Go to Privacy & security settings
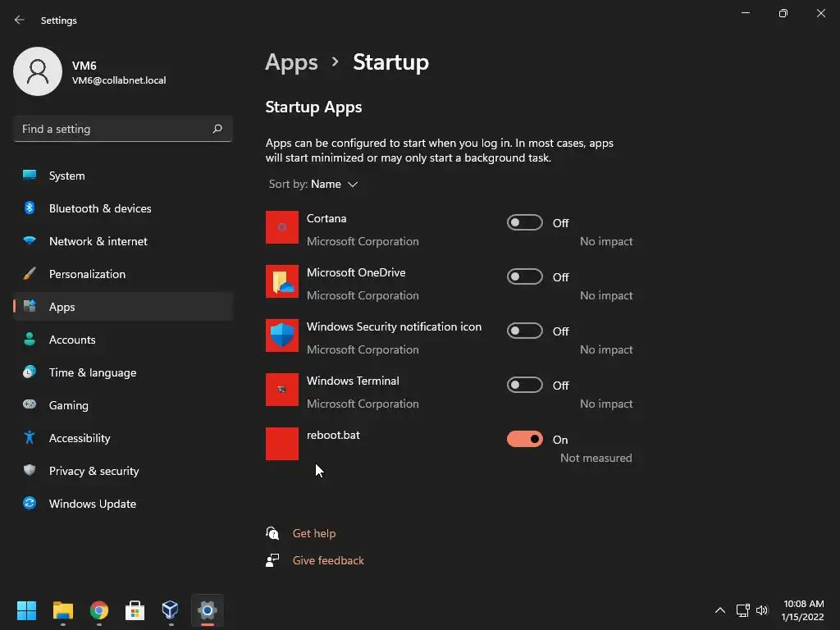This screenshot has width=840, height=630. coord(94,471)
